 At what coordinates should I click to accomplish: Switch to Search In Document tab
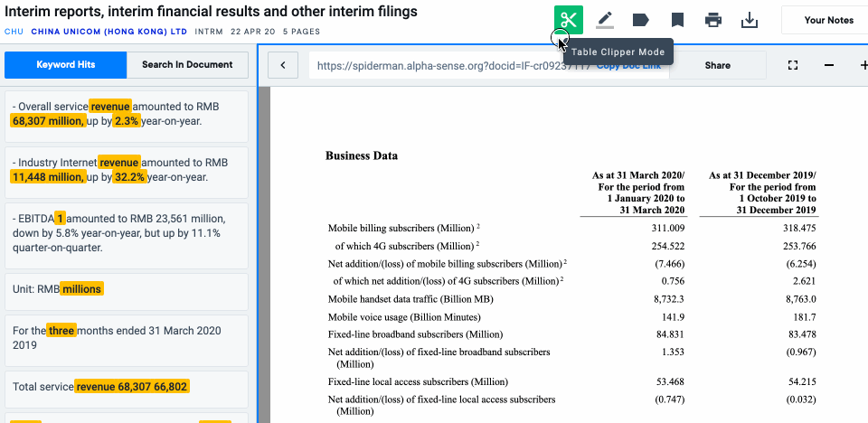coord(187,65)
